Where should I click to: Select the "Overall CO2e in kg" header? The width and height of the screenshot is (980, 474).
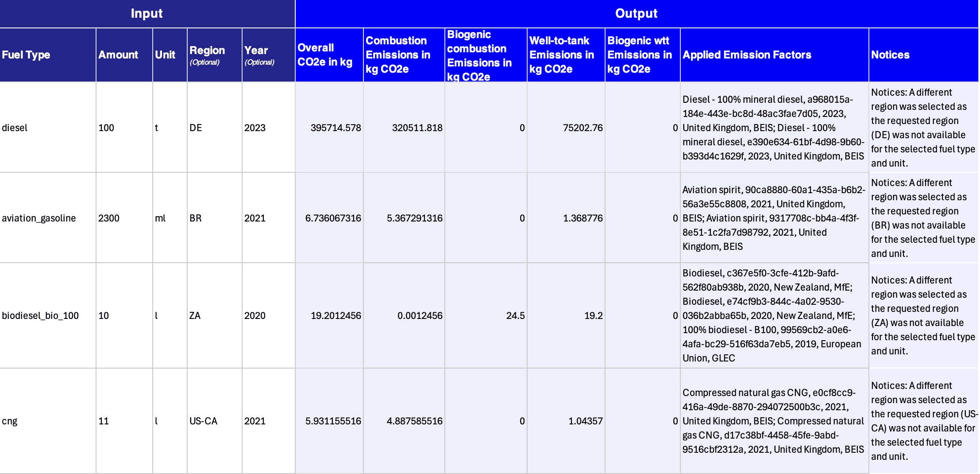tap(325, 55)
